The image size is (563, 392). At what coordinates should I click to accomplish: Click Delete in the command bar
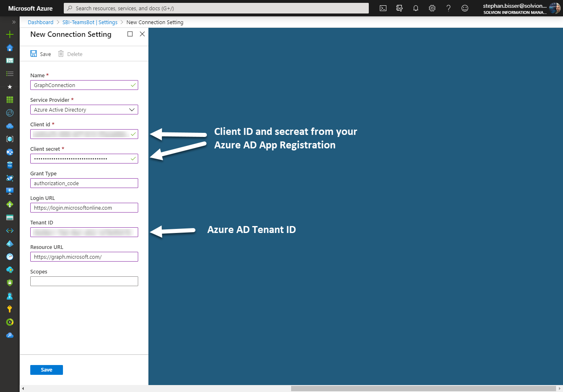[70, 54]
